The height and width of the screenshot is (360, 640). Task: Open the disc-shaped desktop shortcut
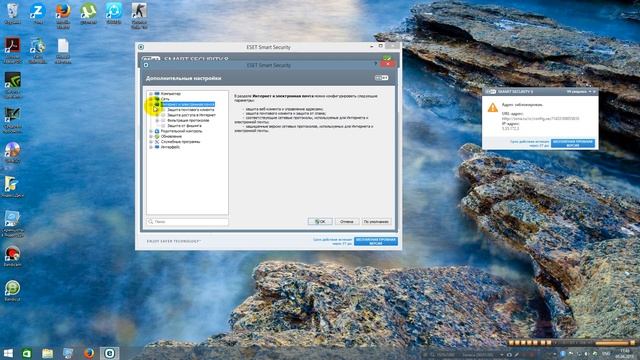click(x=12, y=152)
